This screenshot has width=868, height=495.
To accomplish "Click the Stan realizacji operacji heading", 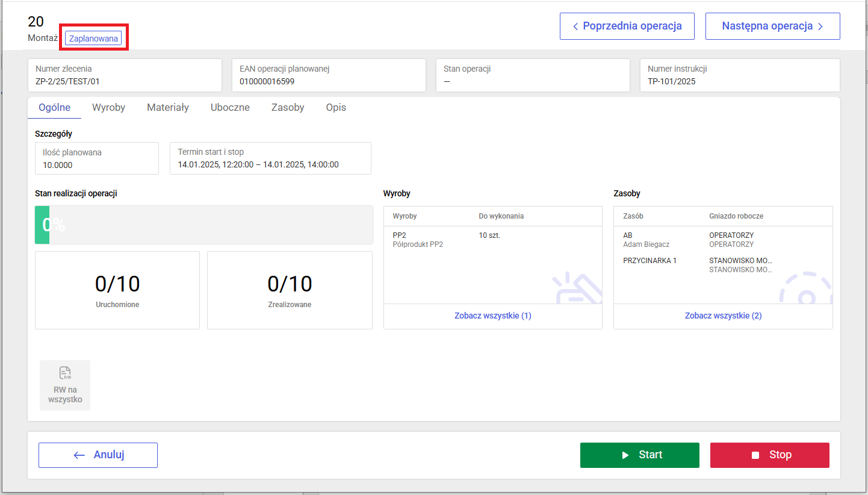I will coord(76,193).
